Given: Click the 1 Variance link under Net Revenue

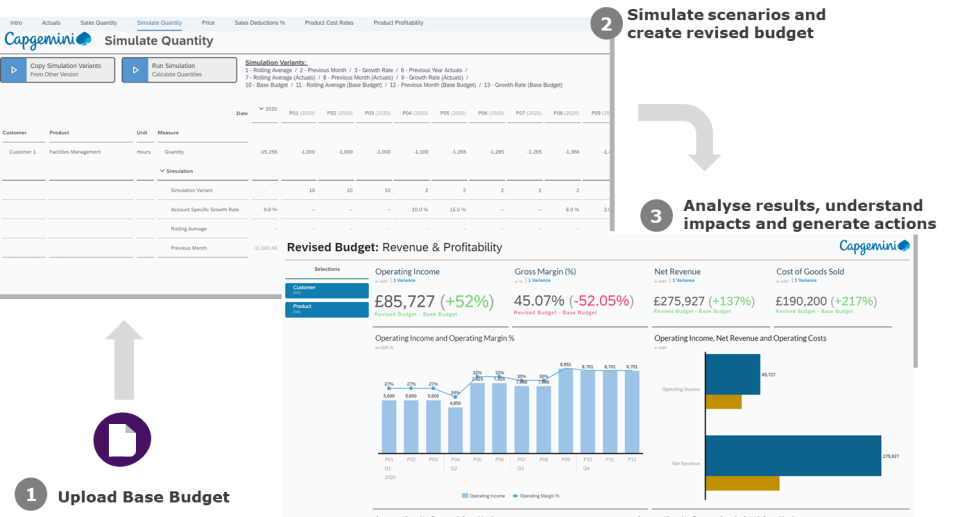Looking at the screenshot, I should pos(682,281).
